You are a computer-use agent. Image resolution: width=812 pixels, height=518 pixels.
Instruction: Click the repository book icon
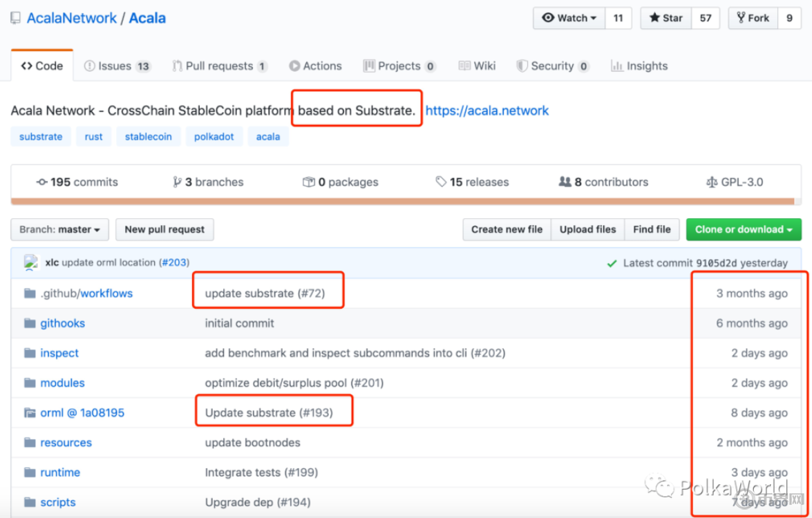point(15,19)
